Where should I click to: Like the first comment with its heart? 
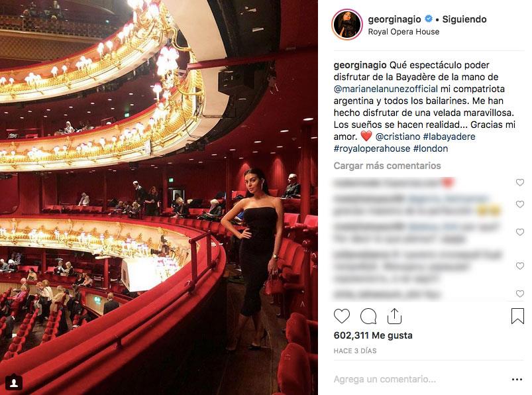pos(520,182)
